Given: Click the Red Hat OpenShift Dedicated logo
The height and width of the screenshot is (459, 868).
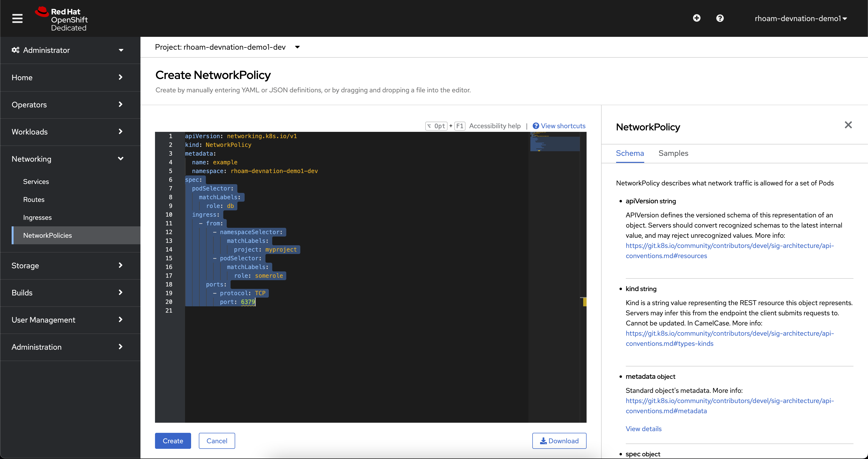Looking at the screenshot, I should click(x=61, y=18).
